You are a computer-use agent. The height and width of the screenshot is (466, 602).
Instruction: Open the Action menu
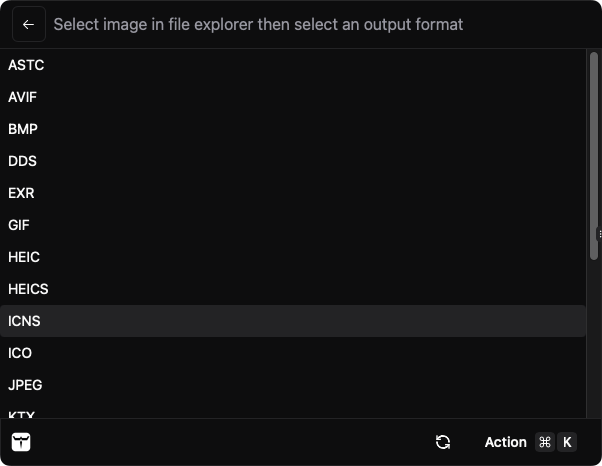point(505,442)
